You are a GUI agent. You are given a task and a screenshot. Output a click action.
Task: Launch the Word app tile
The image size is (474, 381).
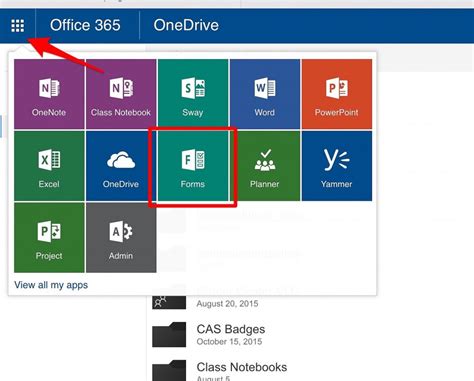(265, 94)
